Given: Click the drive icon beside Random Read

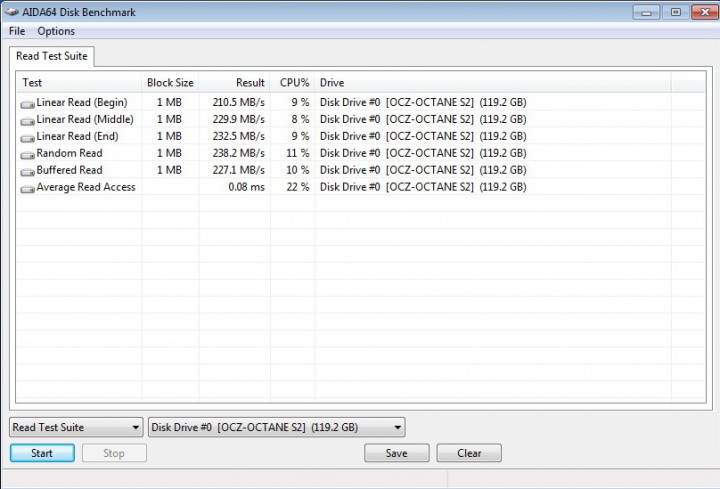Looking at the screenshot, I should tap(28, 155).
